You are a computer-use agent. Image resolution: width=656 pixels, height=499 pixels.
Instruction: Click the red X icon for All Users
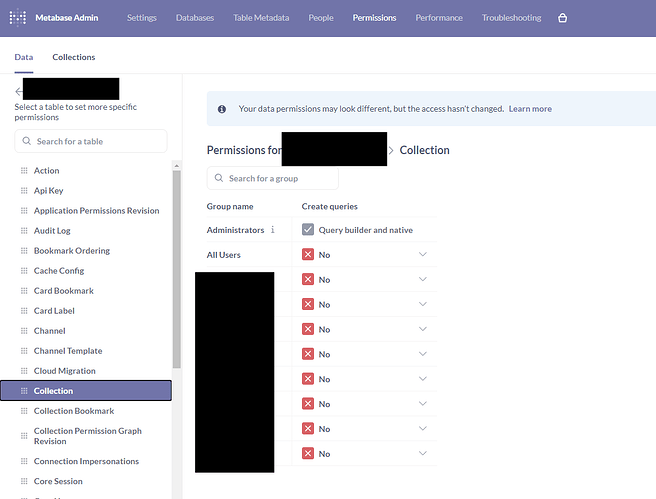308,254
